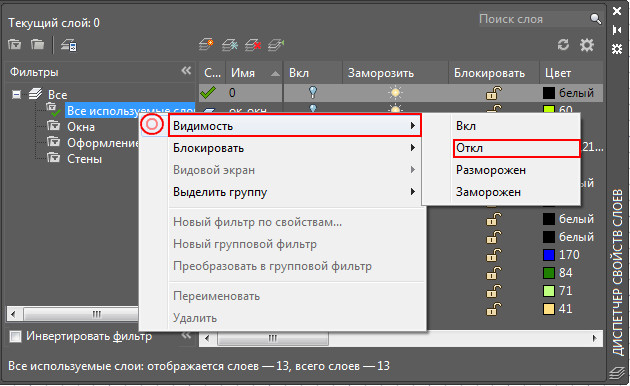Click the green checkmark status of layer 0

[x=208, y=93]
